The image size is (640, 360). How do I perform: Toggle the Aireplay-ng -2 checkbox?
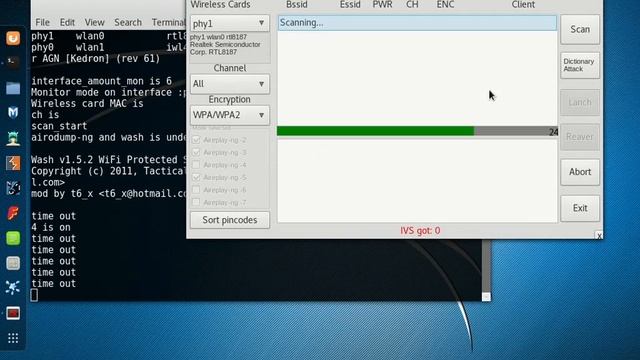coord(196,140)
